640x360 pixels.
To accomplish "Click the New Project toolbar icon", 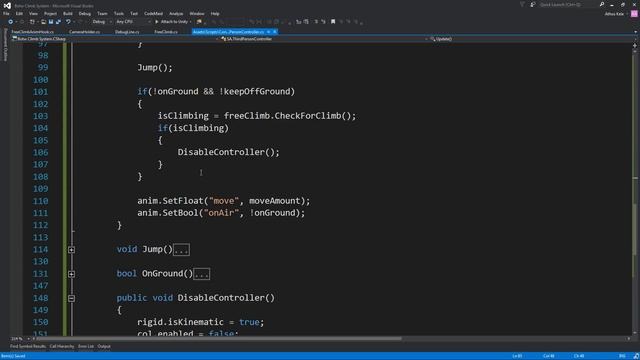I will click(x=32, y=22).
